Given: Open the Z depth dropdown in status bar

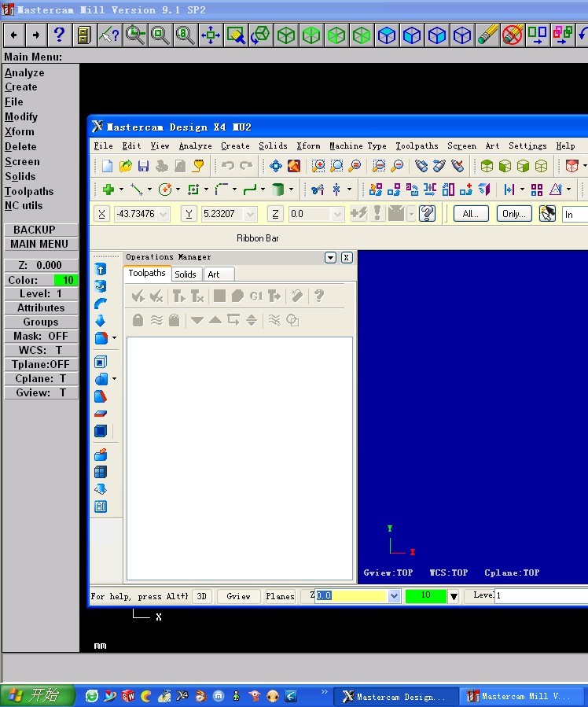Looking at the screenshot, I should [x=394, y=596].
